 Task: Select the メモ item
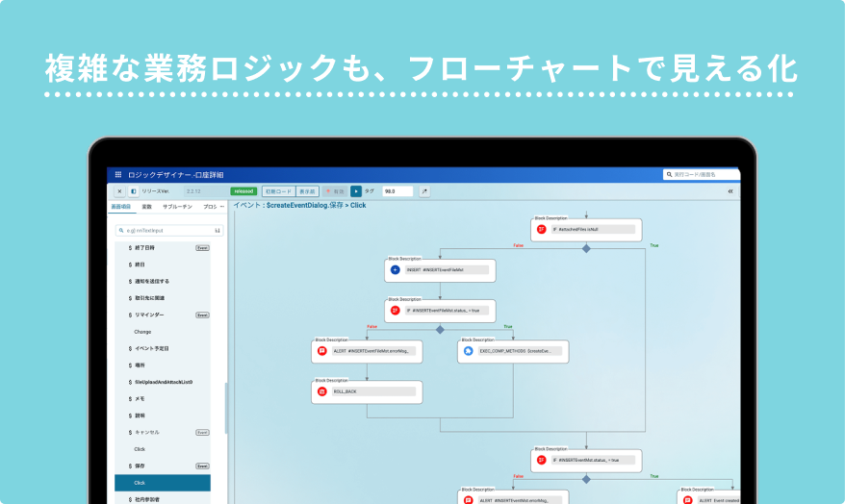click(140, 398)
